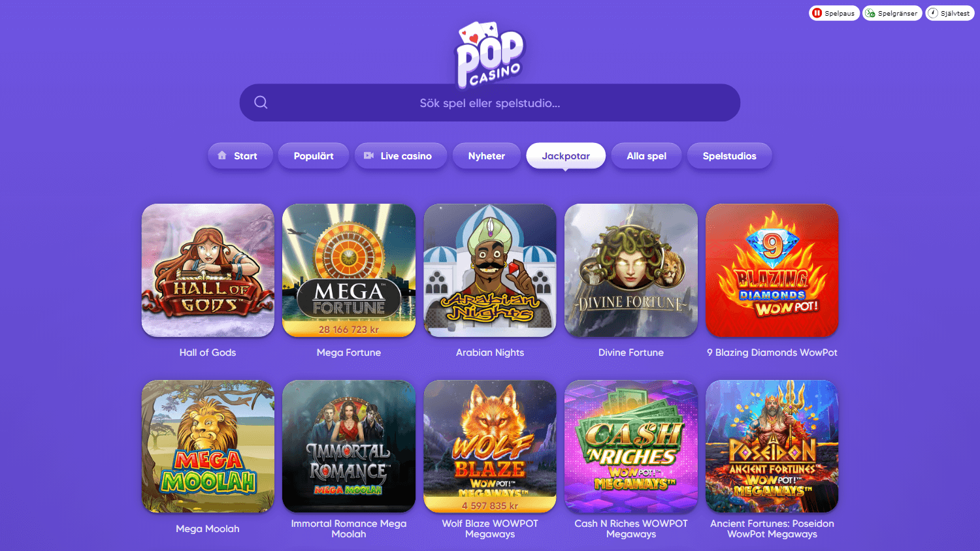Select the Jackpotar tab
This screenshot has width=980, height=551.
click(x=566, y=156)
